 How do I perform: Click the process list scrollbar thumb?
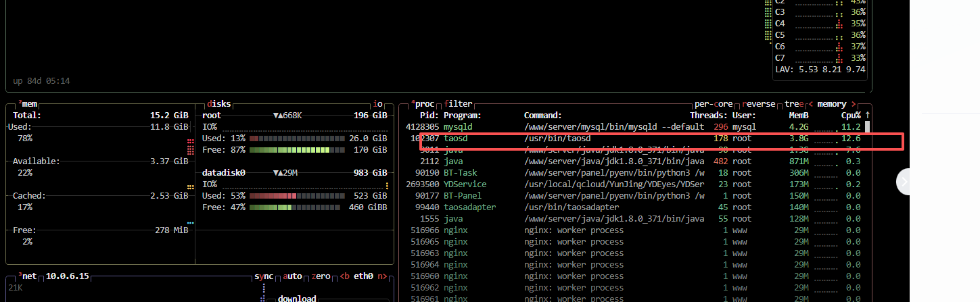point(867,127)
